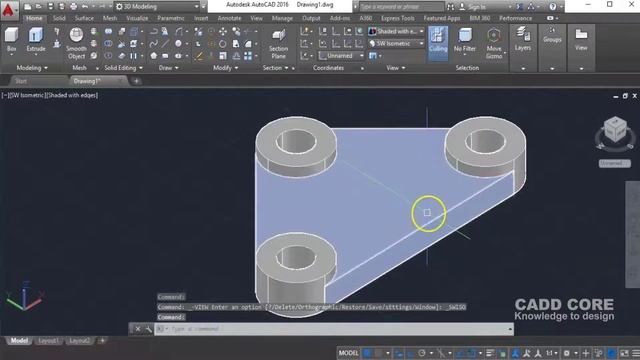Open the workspace switching gear icon
This screenshot has width=640, height=360.
(567, 353)
